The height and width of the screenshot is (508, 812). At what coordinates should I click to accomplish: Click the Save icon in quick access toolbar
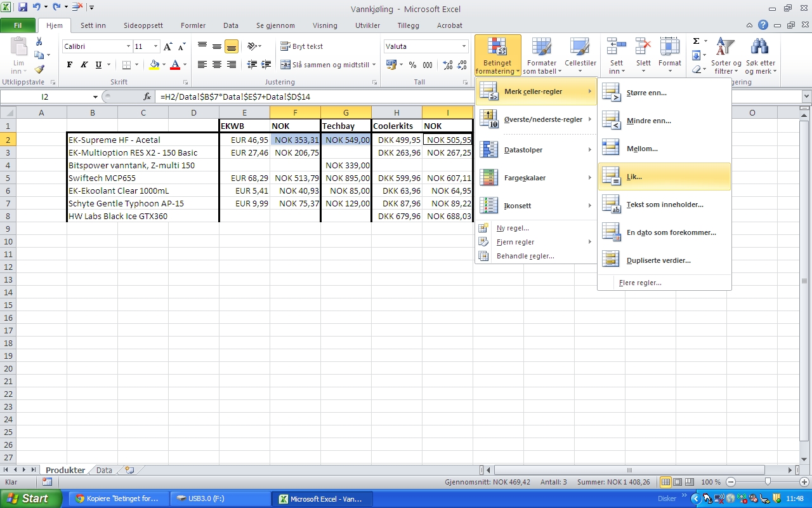point(23,8)
